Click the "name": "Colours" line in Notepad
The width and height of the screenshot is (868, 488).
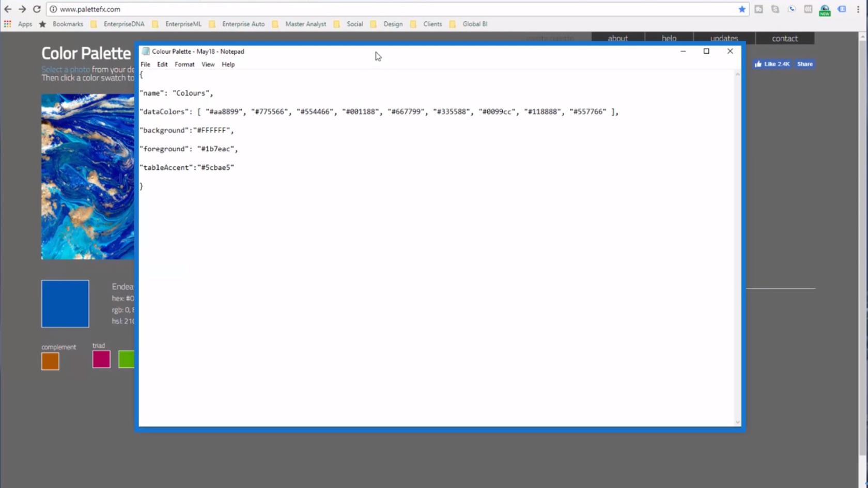click(x=176, y=93)
